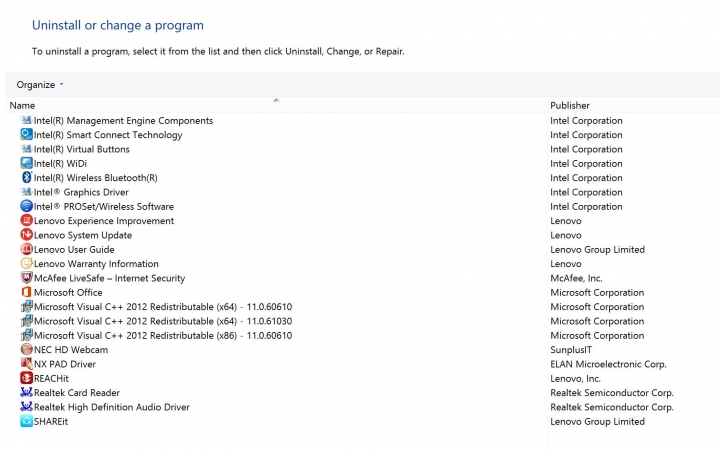Image resolution: width=720 pixels, height=451 pixels.
Task: Click the Intel PROSet/Wireless Software icon
Action: [26, 206]
